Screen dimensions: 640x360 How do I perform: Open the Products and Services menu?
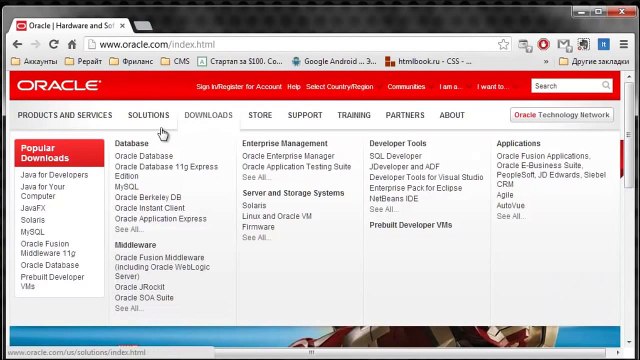(64, 115)
